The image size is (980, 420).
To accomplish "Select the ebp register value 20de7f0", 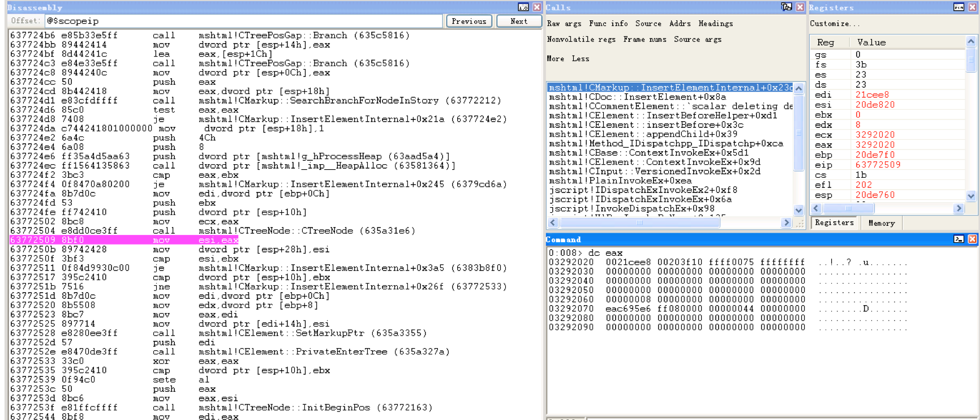I will point(875,155).
